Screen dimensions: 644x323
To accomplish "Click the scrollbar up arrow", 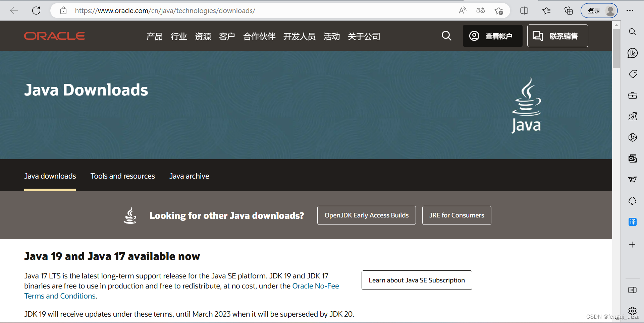I will click(616, 25).
